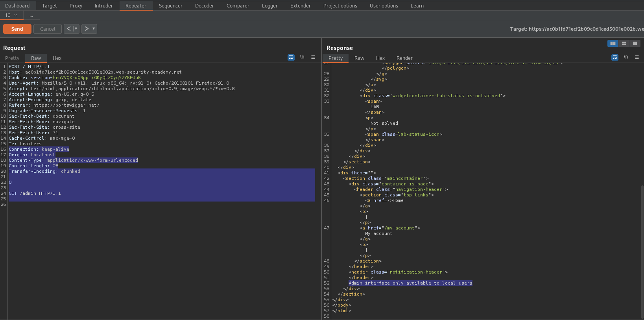This screenshot has width=644, height=320.
Task: Click 'Connection: keep-alive' header line
Action: coord(39,149)
